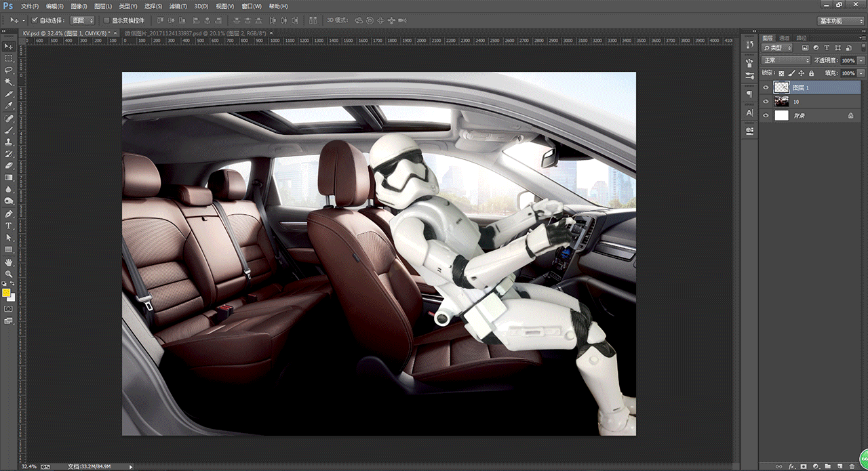Select the Move tool
This screenshot has height=471, width=868.
tap(9, 46)
